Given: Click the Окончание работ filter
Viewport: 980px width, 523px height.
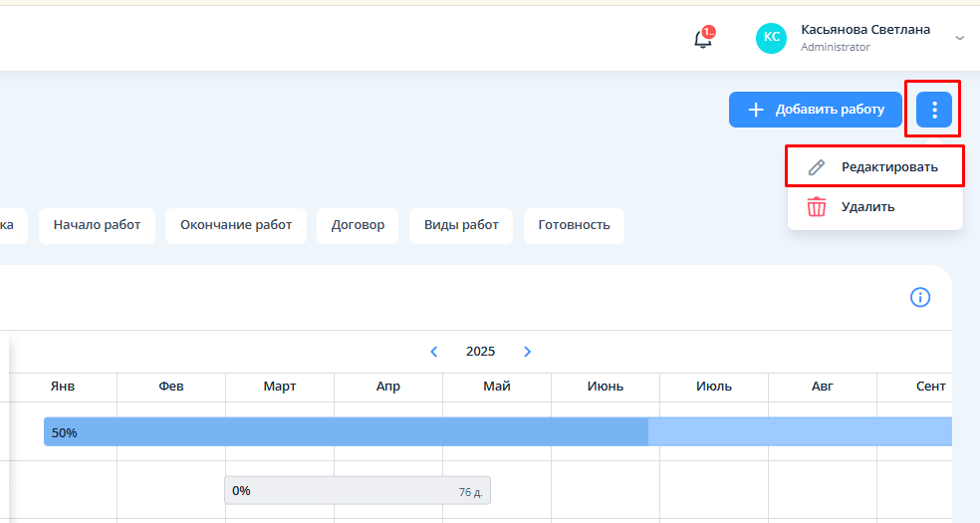Looking at the screenshot, I should (236, 225).
